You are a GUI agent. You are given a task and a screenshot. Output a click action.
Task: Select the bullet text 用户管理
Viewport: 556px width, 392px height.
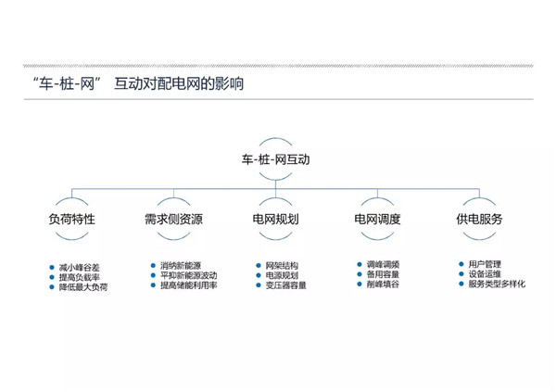[x=485, y=265]
